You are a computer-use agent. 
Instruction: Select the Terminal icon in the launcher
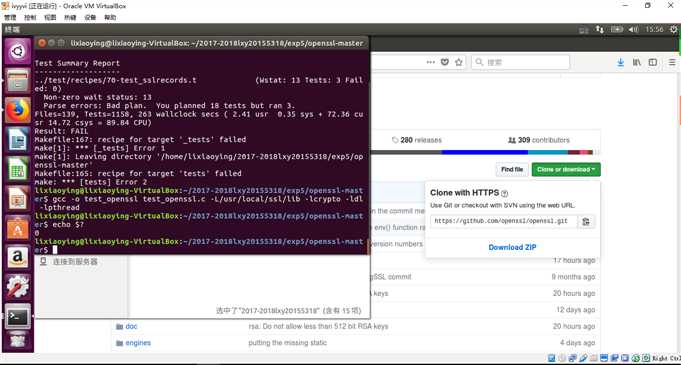(x=18, y=316)
